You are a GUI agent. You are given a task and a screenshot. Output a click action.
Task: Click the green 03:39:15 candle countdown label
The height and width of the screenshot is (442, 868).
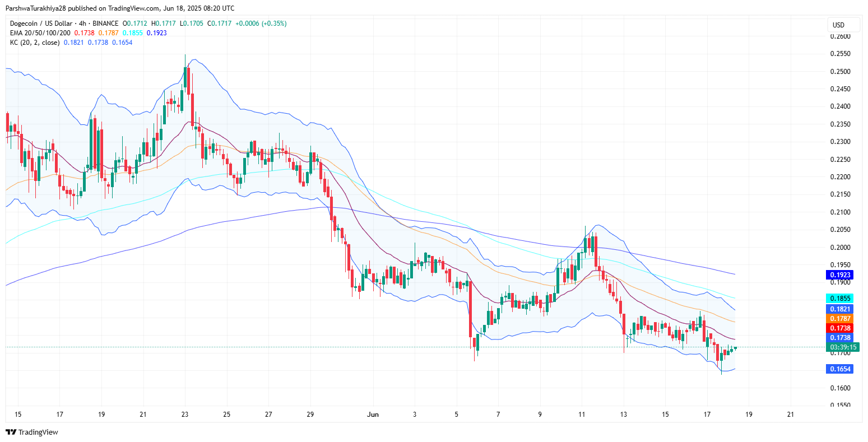(843, 347)
